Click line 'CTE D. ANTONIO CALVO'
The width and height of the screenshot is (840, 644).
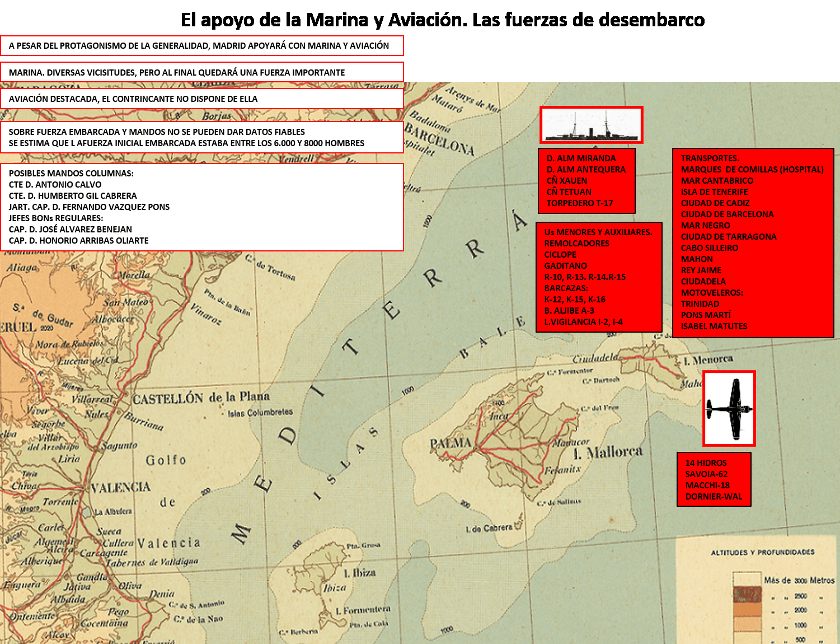tap(55, 185)
